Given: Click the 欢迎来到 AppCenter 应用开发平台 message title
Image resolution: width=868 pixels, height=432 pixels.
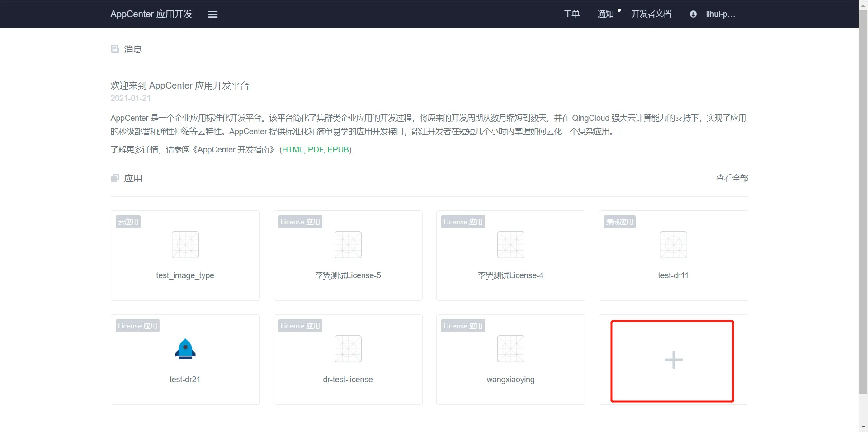Looking at the screenshot, I should pos(180,85).
